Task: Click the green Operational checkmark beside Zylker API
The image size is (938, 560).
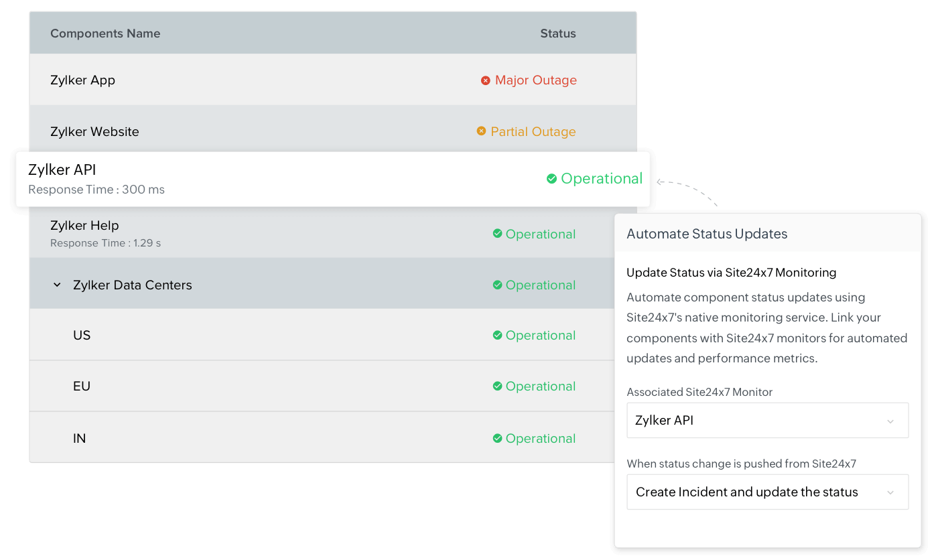Action: click(551, 178)
